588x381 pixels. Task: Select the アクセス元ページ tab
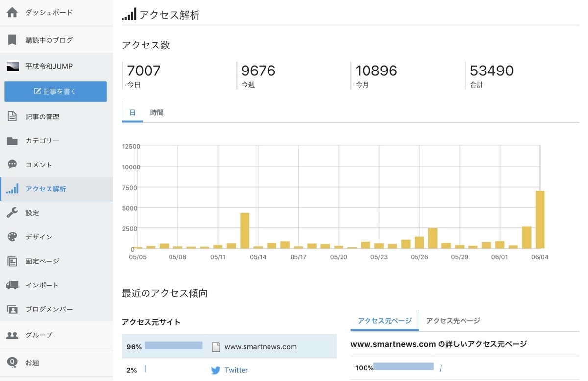point(385,321)
